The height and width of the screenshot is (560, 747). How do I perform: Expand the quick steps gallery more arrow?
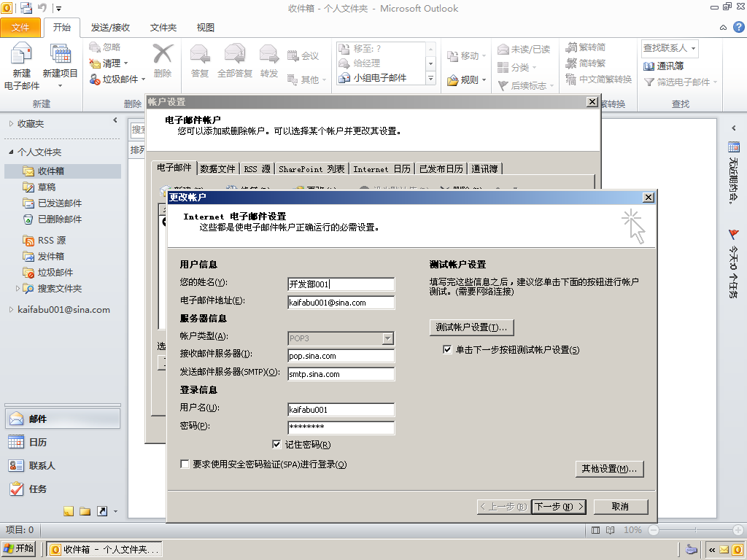[x=430, y=79]
